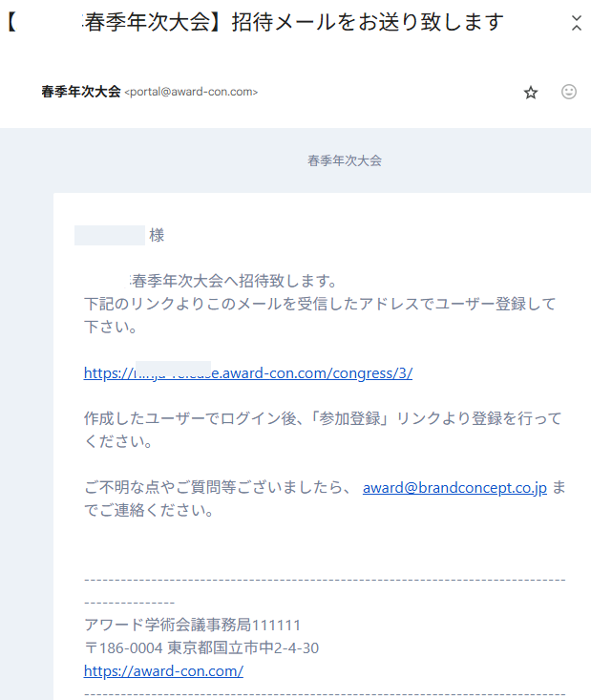Click sender name 春季年次大会 in bold

pos(81,92)
